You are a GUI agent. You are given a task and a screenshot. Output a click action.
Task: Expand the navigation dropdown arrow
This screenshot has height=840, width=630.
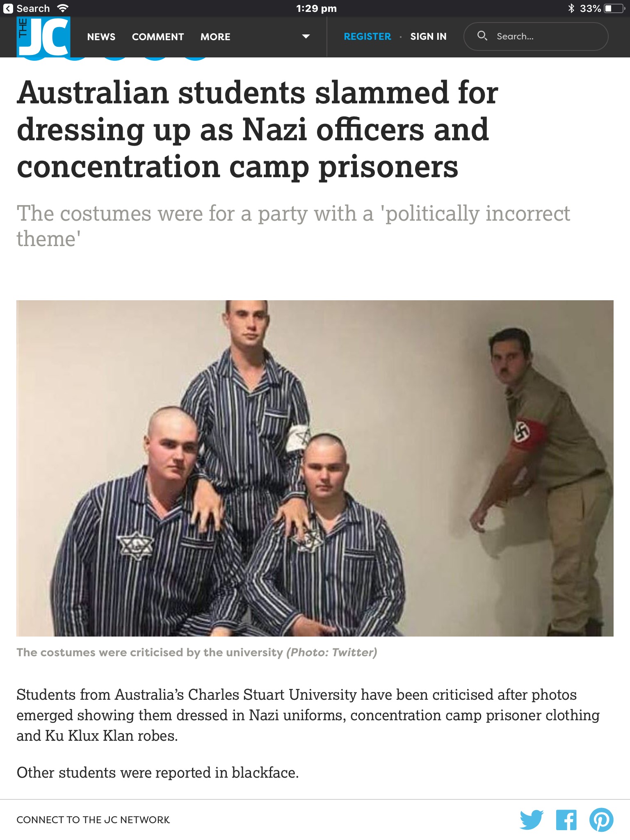pos(306,37)
